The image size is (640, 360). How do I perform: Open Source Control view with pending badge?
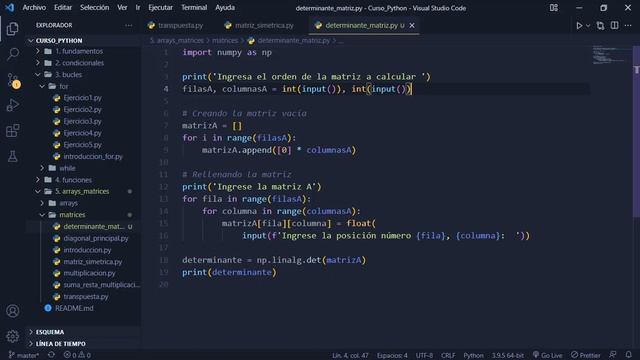(13, 80)
